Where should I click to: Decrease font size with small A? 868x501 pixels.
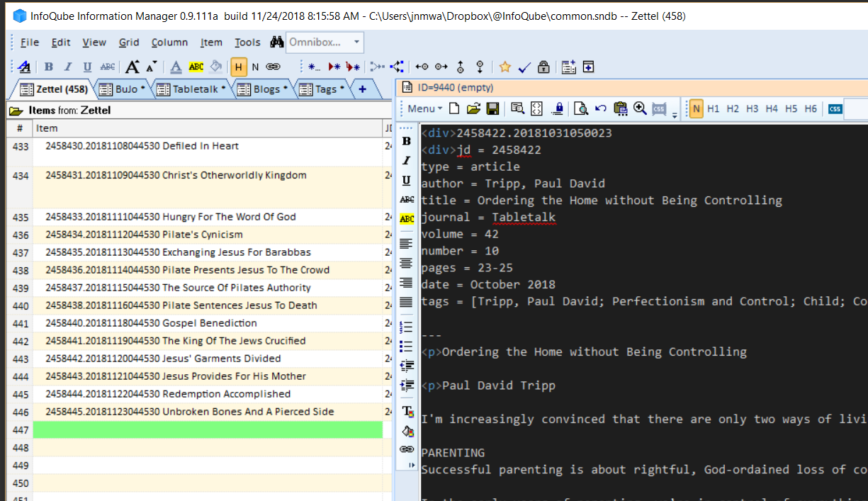pos(151,67)
